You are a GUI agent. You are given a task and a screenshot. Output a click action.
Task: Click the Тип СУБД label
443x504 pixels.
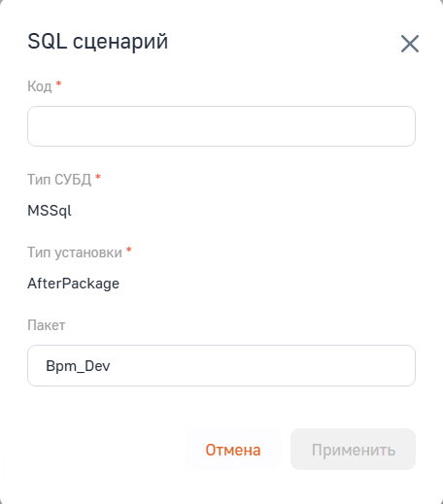(x=59, y=180)
